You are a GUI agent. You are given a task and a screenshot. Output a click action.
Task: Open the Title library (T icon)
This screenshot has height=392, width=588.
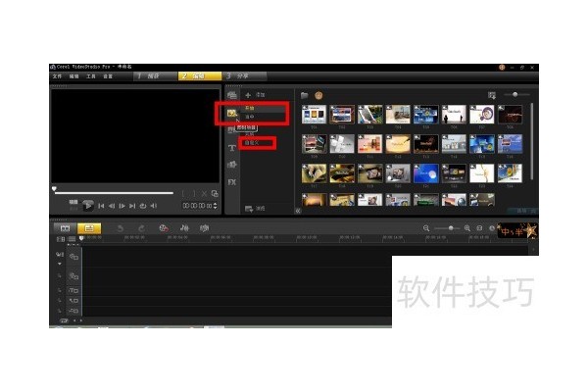point(232,148)
